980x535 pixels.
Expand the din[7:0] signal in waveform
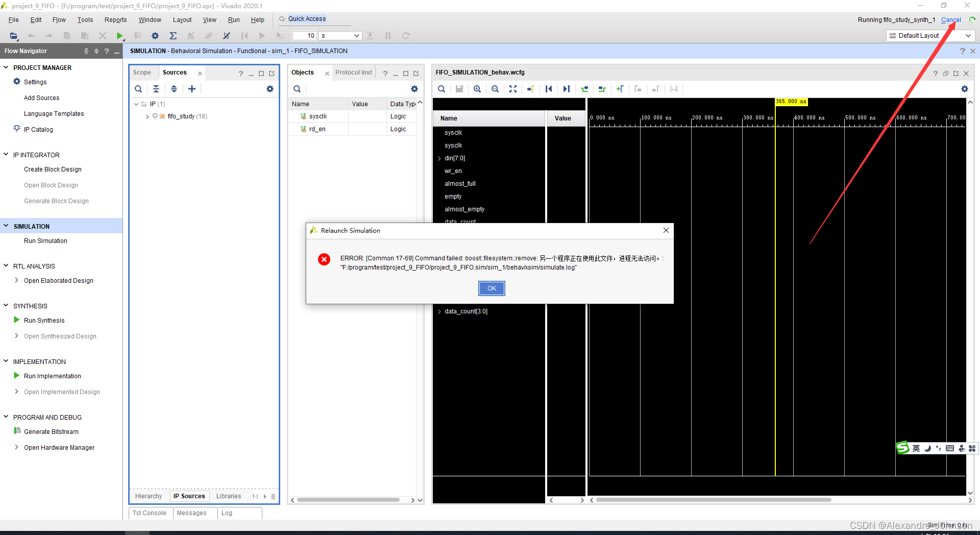click(x=439, y=158)
